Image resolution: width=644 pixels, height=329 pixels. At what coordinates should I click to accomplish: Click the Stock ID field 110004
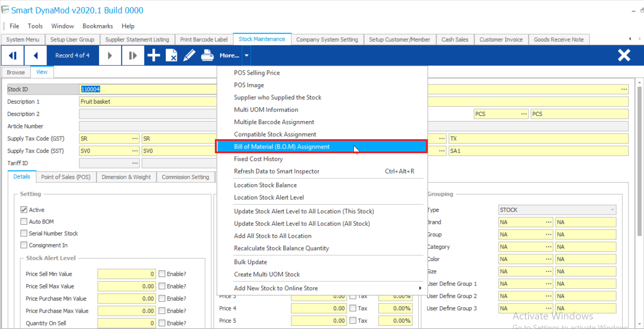click(x=148, y=89)
